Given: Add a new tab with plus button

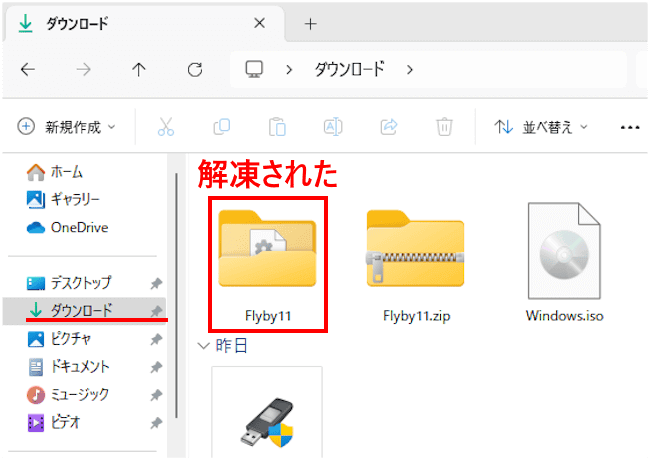Looking at the screenshot, I should point(310,24).
